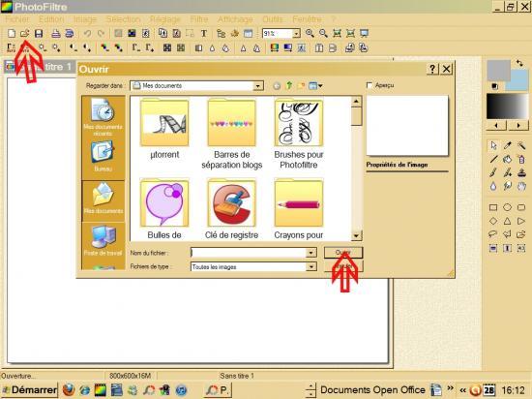Click the gray foreground color swatch
The height and width of the screenshot is (399, 532).
coord(498,71)
